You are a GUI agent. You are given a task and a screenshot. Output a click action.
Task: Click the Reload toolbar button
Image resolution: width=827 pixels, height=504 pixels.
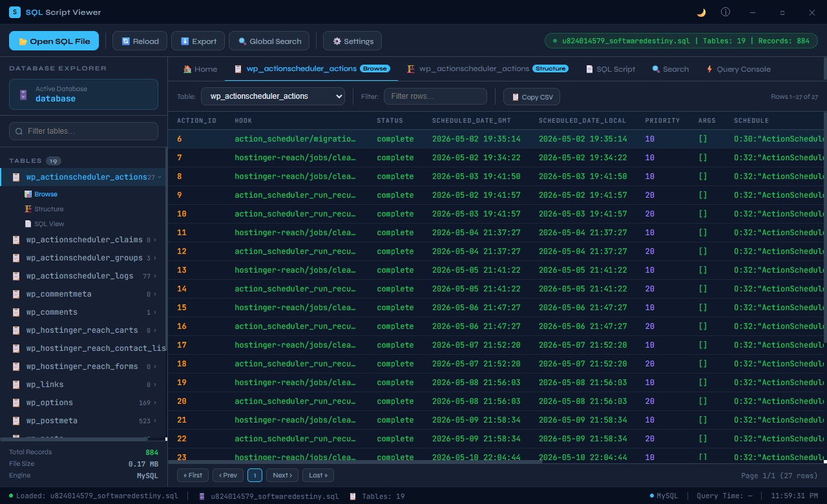tap(140, 41)
